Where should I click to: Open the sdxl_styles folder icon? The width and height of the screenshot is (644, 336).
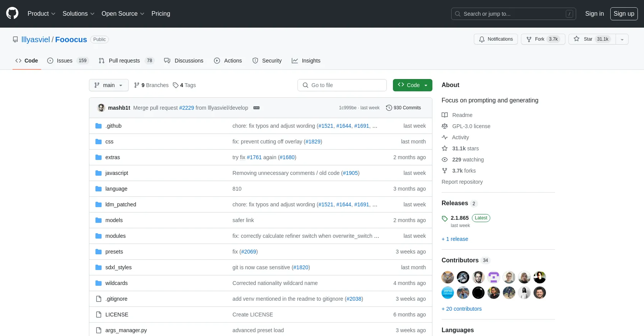99,267
